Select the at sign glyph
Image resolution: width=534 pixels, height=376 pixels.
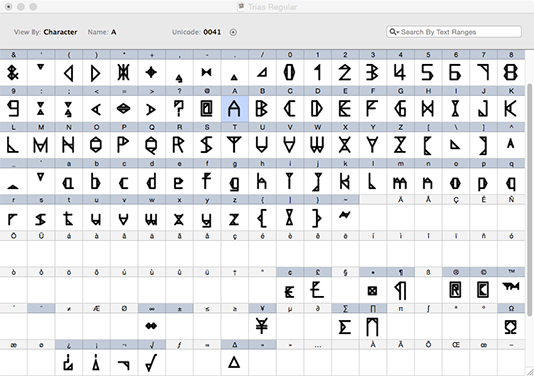coord(207,109)
